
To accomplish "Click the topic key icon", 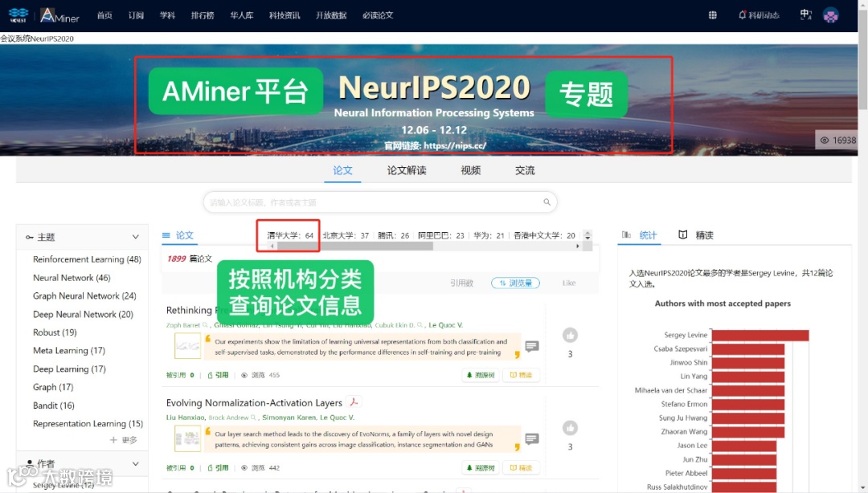I will pyautogui.click(x=30, y=238).
